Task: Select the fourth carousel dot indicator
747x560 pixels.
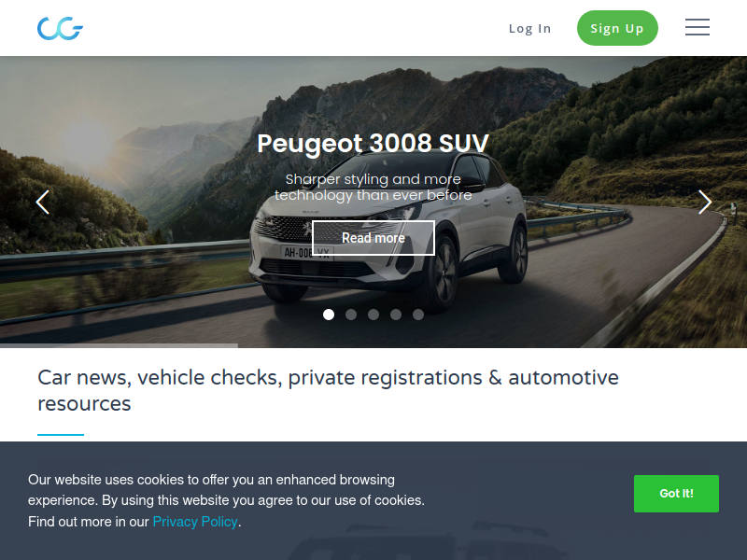Action: tap(396, 315)
